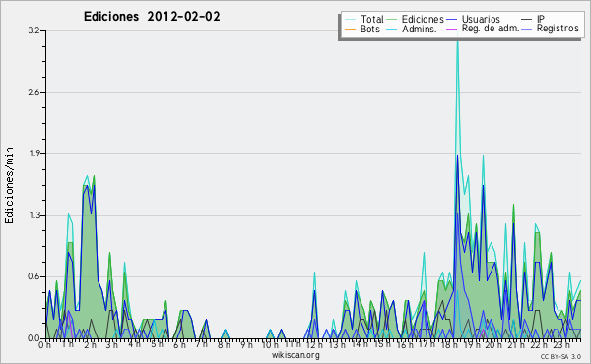Click the '0 h' x-axis label
Viewport: 591px width, 364px height.
pyautogui.click(x=44, y=344)
